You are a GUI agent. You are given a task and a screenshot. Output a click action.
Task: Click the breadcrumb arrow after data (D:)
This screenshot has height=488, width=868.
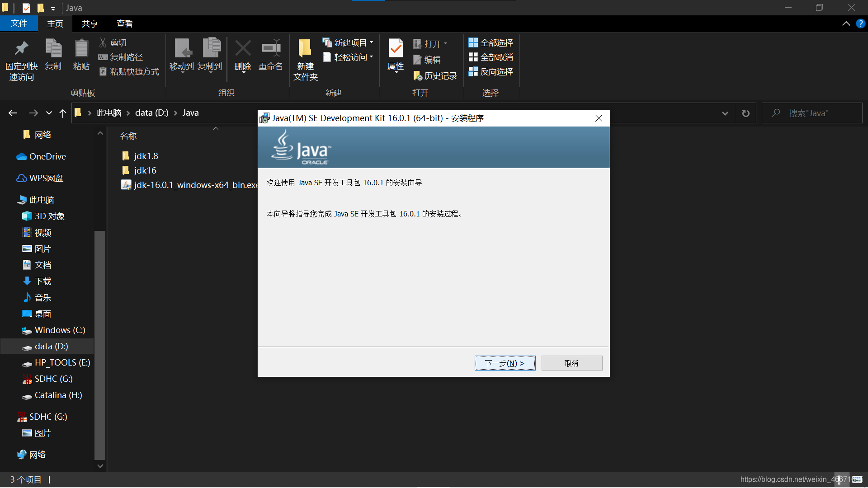pyautogui.click(x=175, y=113)
